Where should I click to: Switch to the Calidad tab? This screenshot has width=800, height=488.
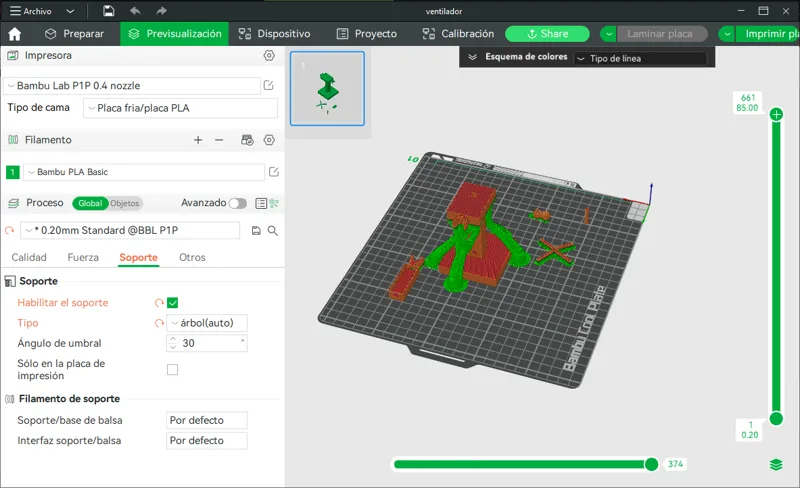click(x=29, y=257)
